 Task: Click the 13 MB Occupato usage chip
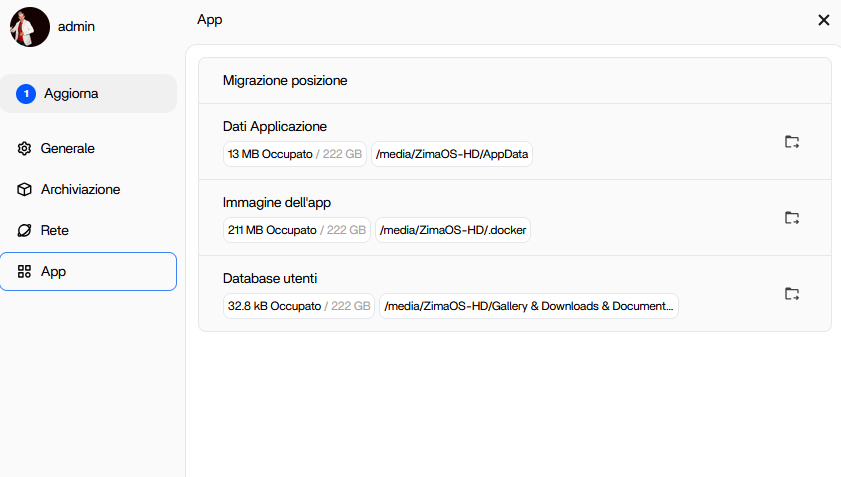pos(294,155)
